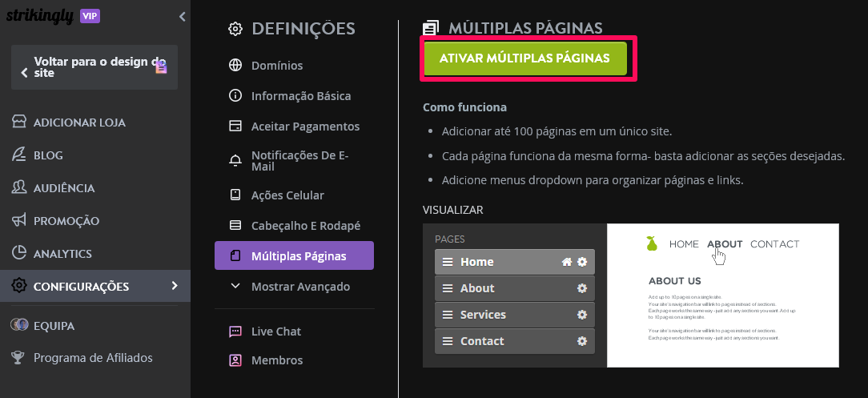Expand Mostrar Avançado chevron
The image size is (868, 398).
click(235, 286)
